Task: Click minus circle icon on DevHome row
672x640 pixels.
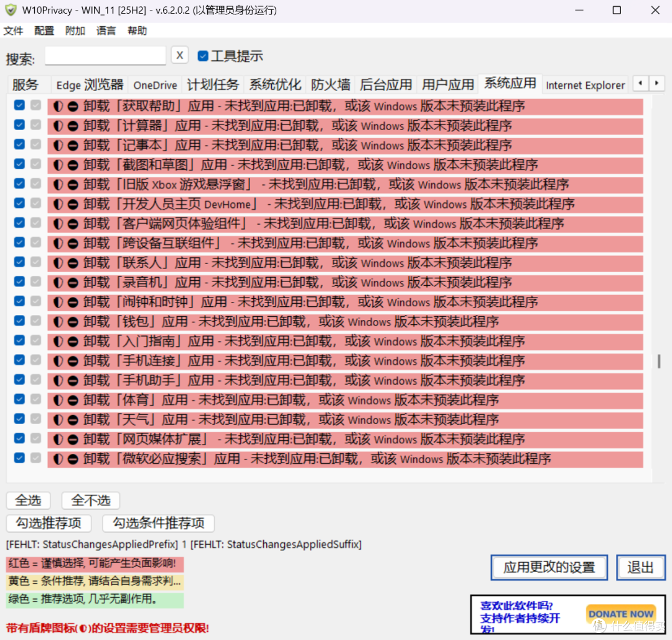Action: [73, 204]
